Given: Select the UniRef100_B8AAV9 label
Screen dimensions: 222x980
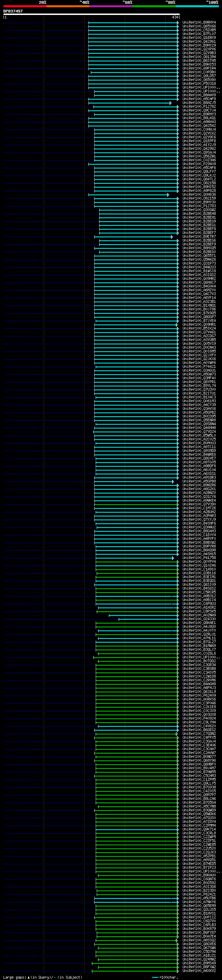Looking at the screenshot, I should [x=199, y=95].
